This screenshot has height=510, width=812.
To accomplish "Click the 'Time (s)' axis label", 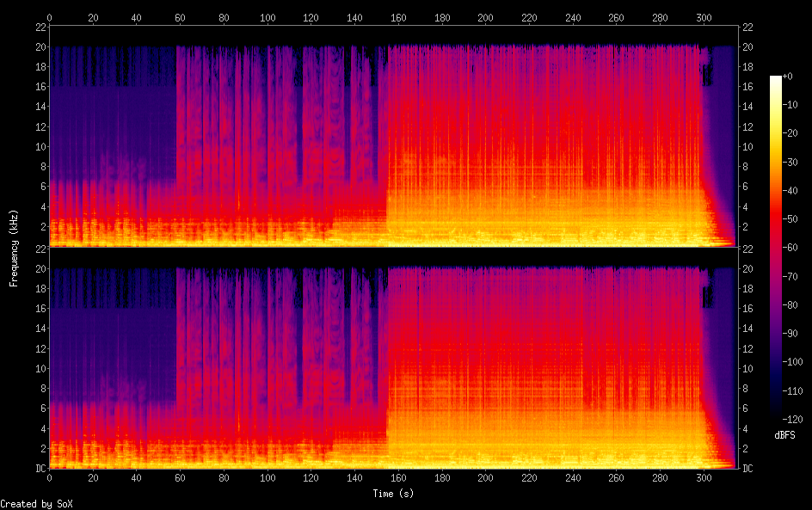I will tap(393, 494).
